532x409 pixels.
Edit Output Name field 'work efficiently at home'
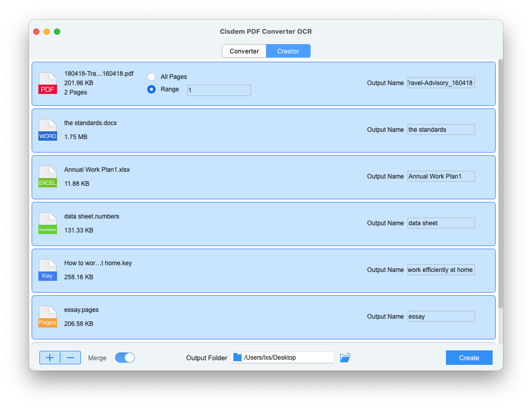(441, 270)
